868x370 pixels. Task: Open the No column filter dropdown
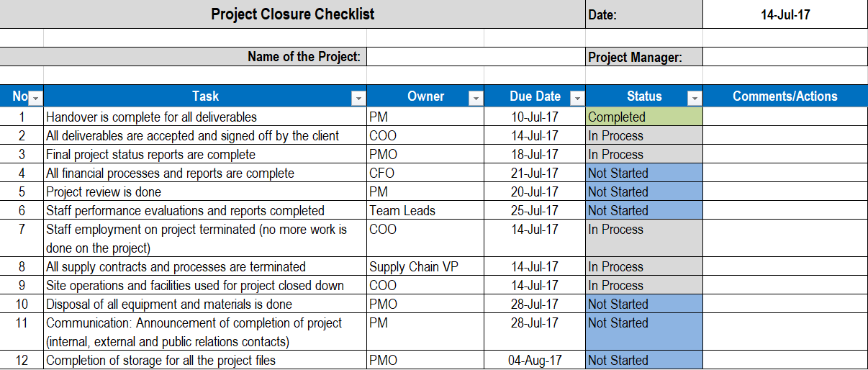pos(36,98)
